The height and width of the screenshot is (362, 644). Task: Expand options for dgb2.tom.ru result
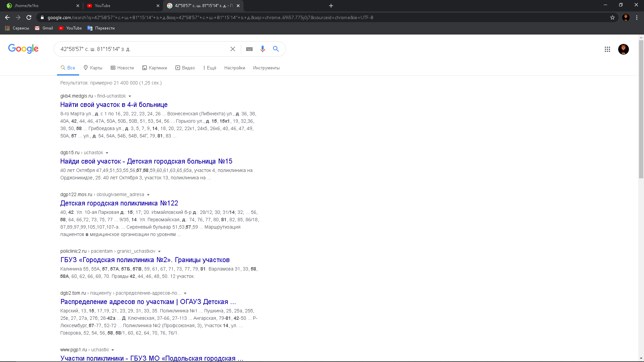(x=185, y=293)
